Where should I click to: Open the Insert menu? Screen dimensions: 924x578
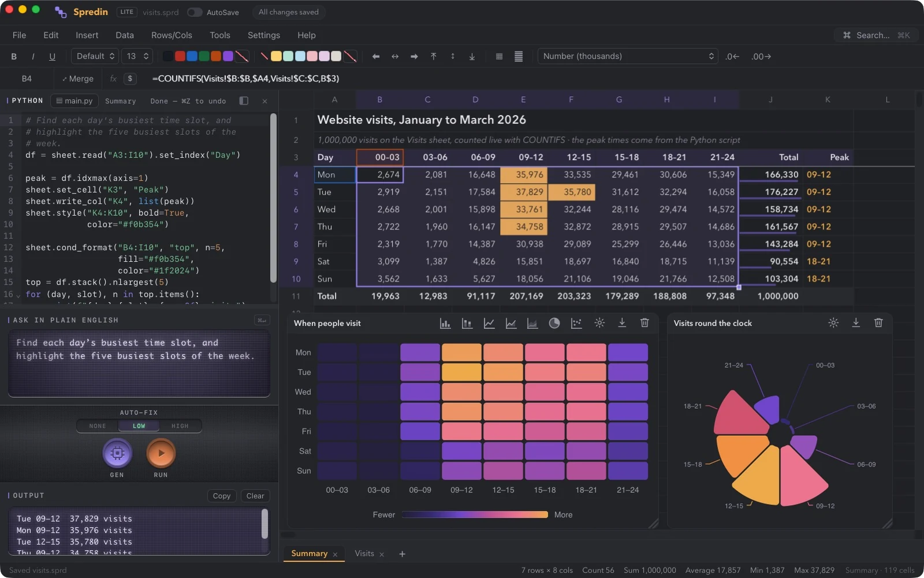(x=87, y=35)
